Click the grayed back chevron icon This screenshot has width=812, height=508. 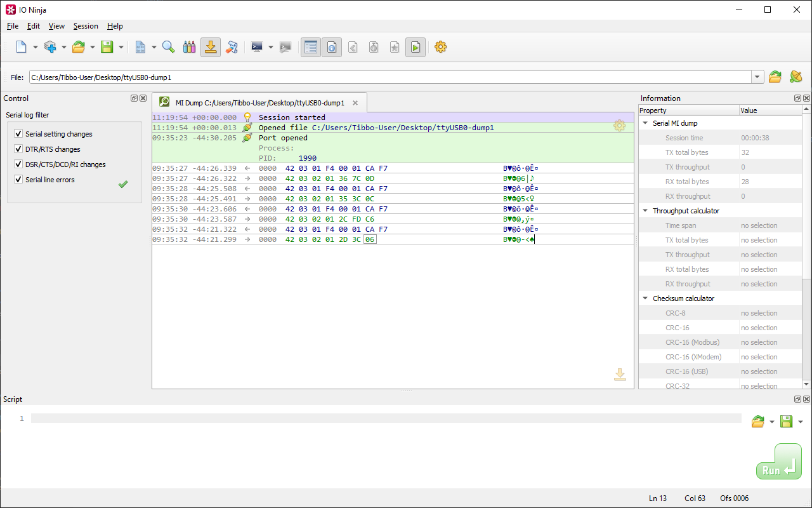point(353,47)
